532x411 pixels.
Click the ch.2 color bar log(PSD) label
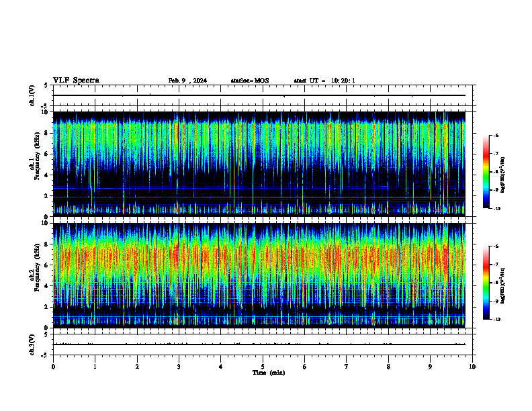(502, 286)
